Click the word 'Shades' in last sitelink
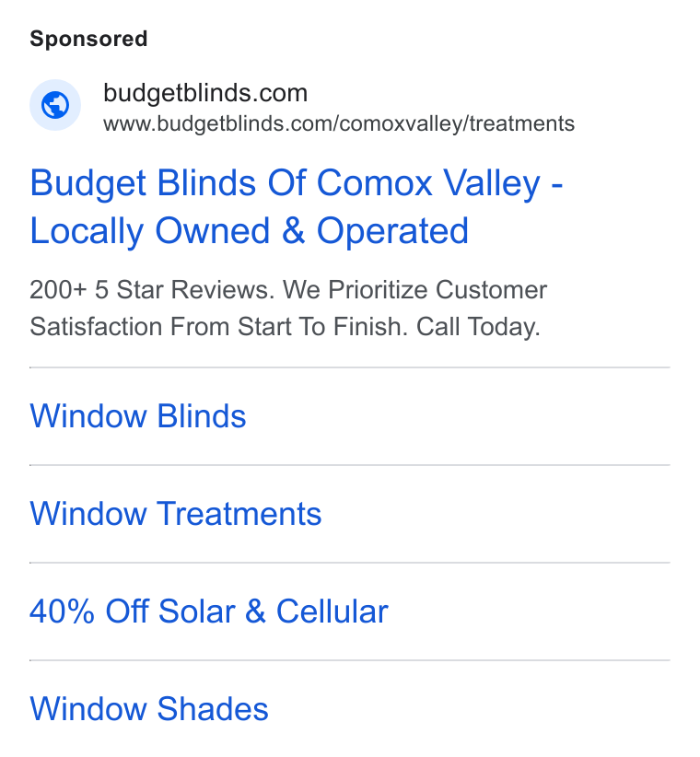 tap(213, 709)
